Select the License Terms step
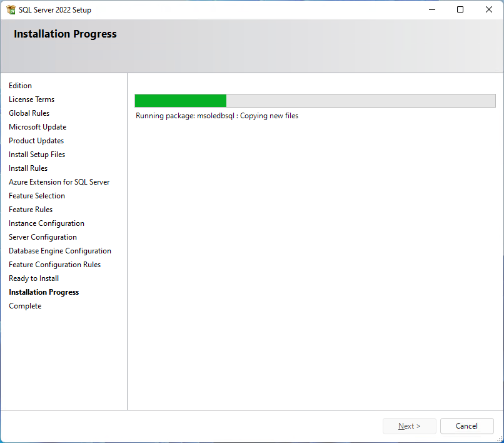 31,99
